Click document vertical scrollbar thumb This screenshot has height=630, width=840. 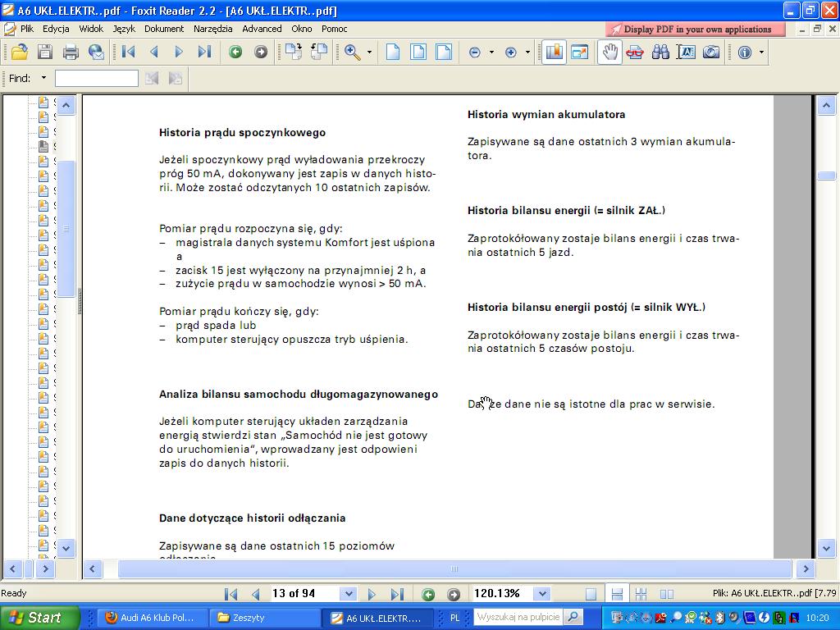click(x=826, y=176)
